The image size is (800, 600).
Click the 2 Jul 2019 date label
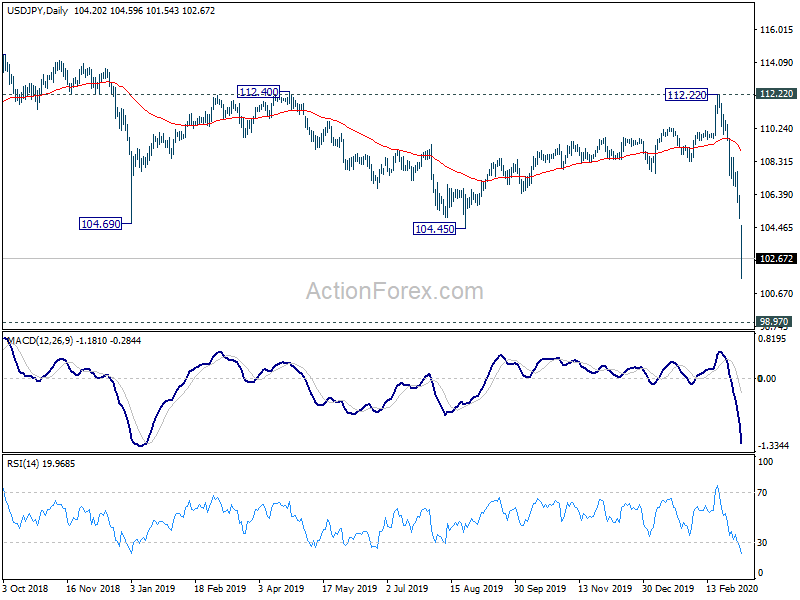click(407, 588)
